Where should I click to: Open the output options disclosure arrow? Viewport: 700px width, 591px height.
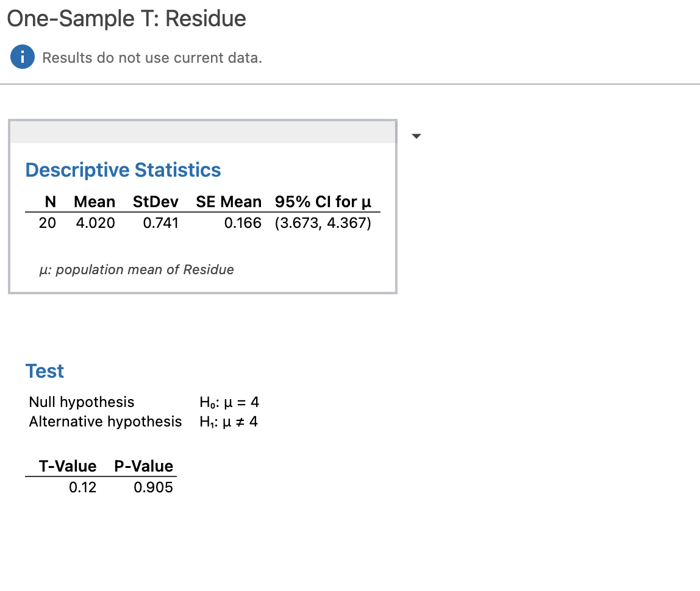click(416, 136)
